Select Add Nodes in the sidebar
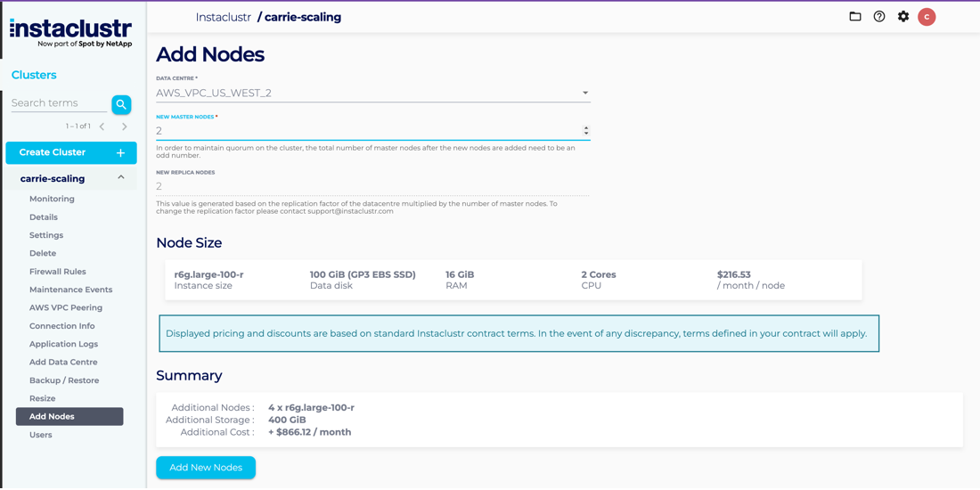This screenshot has width=980, height=490. point(69,416)
